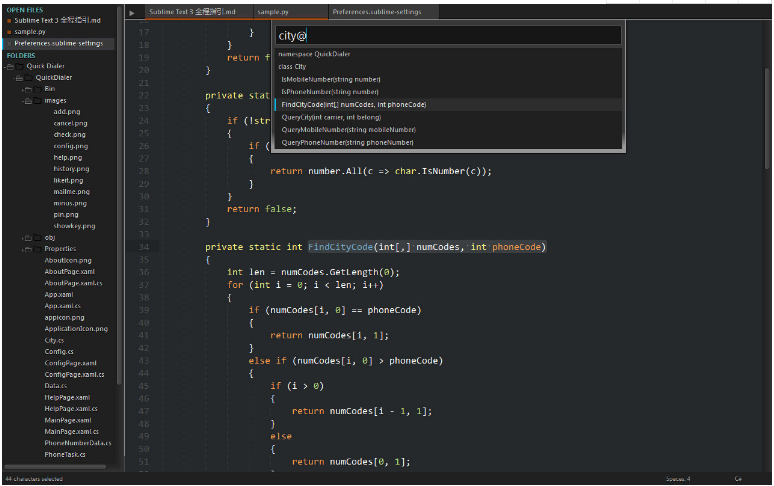Screen dimensions: 774x486
Task: Expand the Bin folder arrow
Action: (x=22, y=89)
